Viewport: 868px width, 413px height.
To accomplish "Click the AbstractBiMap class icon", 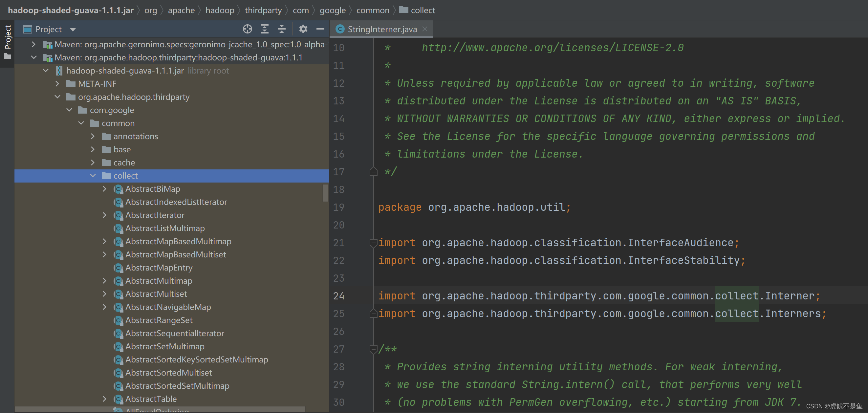I will [x=118, y=189].
